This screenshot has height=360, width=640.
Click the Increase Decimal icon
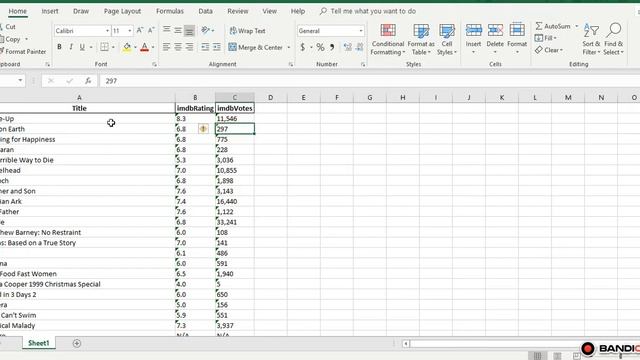pos(347,47)
